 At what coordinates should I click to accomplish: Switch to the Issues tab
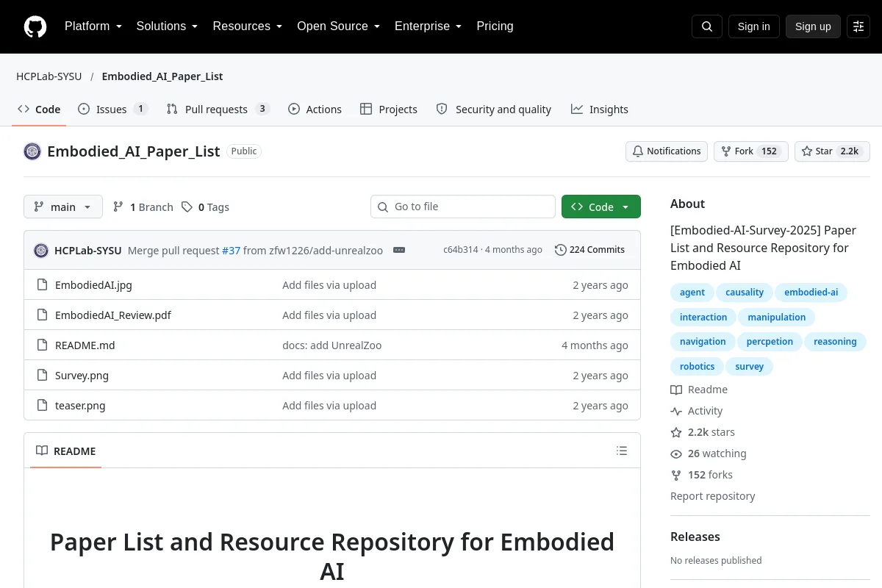113,110
